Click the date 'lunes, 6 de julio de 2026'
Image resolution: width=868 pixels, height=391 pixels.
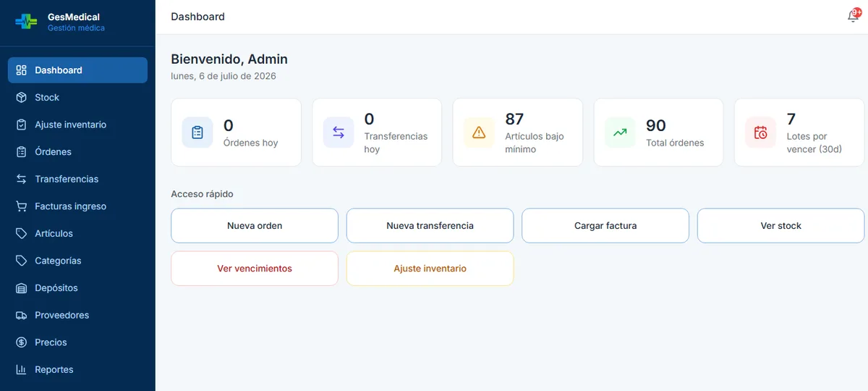[x=224, y=76]
